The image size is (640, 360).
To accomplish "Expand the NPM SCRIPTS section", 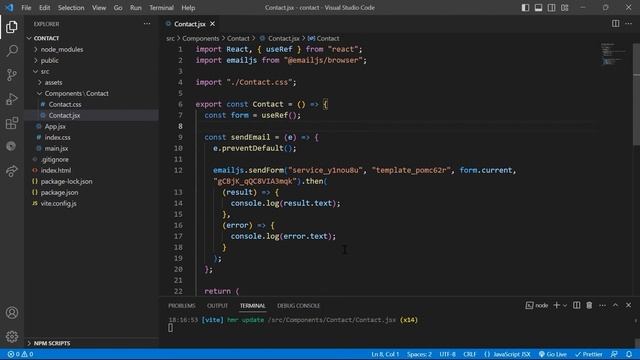I will [x=91, y=343].
